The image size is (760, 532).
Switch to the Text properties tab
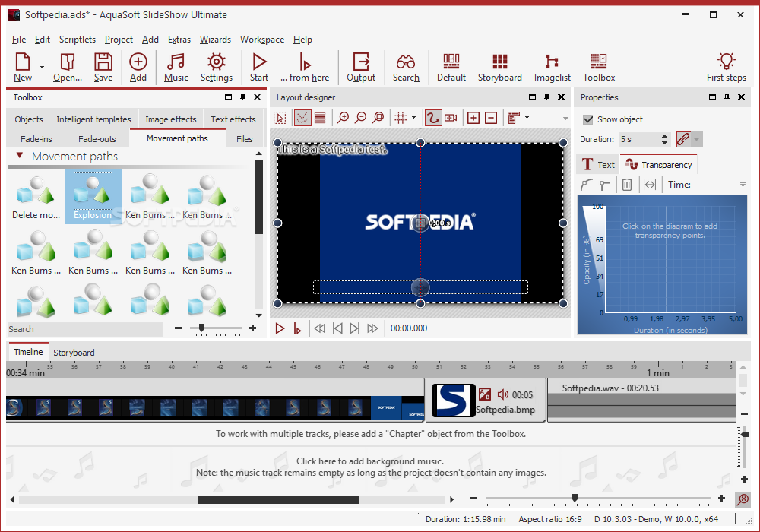coord(598,165)
